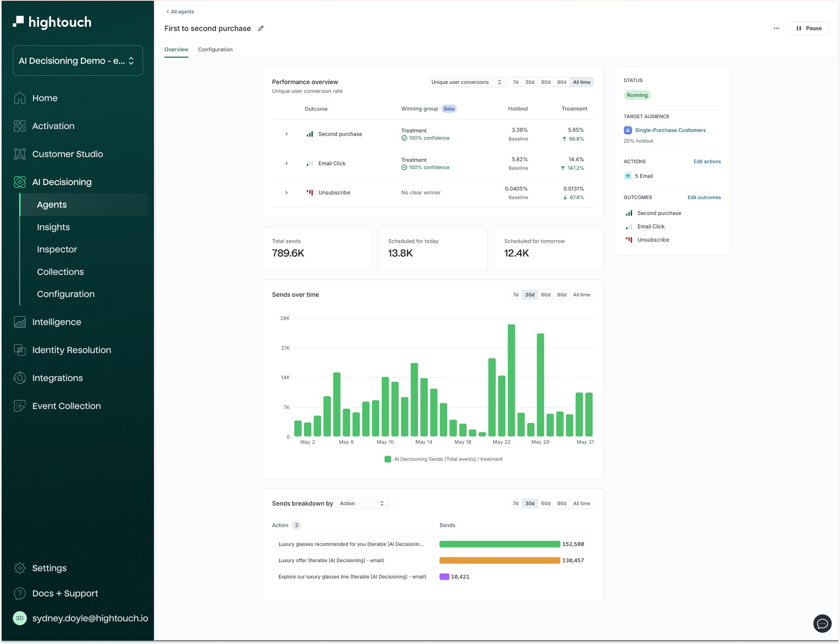Viewport: 840px width, 644px height.
Task: Click the Beta badge beside Winning group
Action: pyautogui.click(x=449, y=109)
